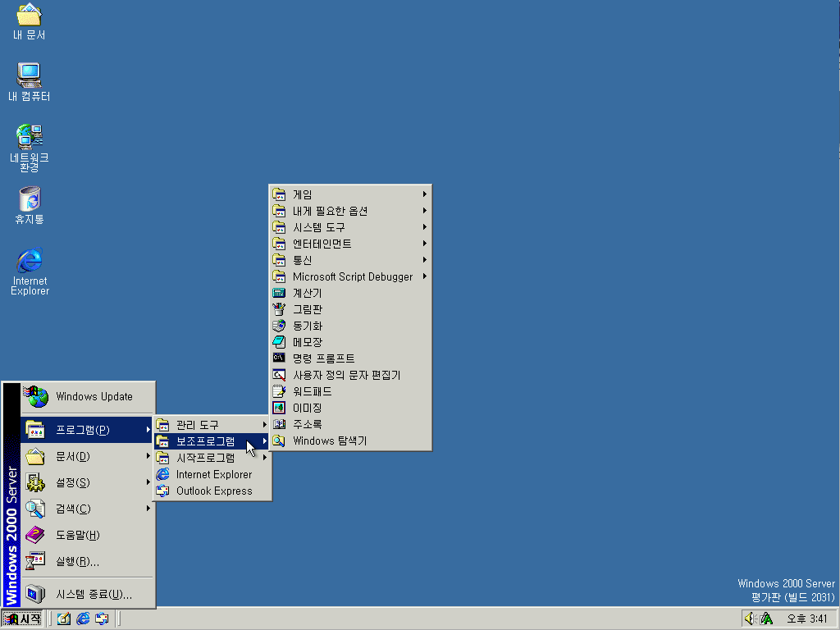Expand the 엔터테인먼트 submenu arrow
Viewport: 840px width, 630px height.
[424, 243]
